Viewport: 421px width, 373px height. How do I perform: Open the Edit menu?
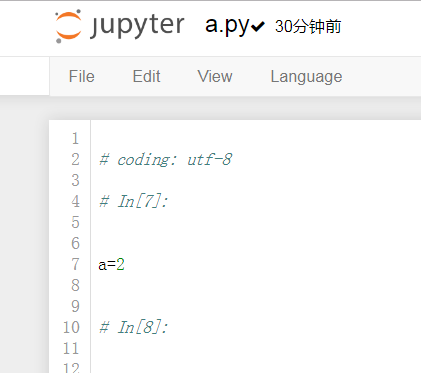[146, 76]
